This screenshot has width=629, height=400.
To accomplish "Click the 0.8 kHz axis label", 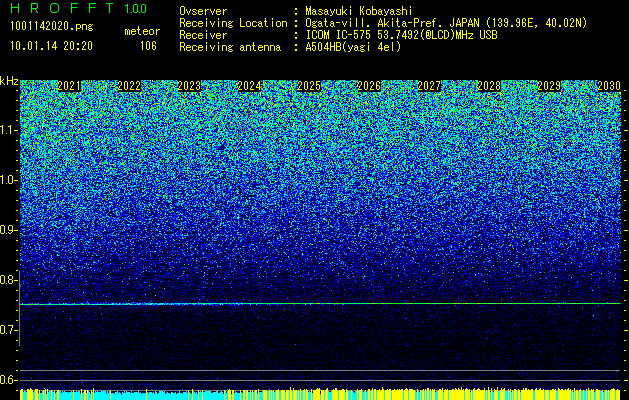I will (8, 280).
